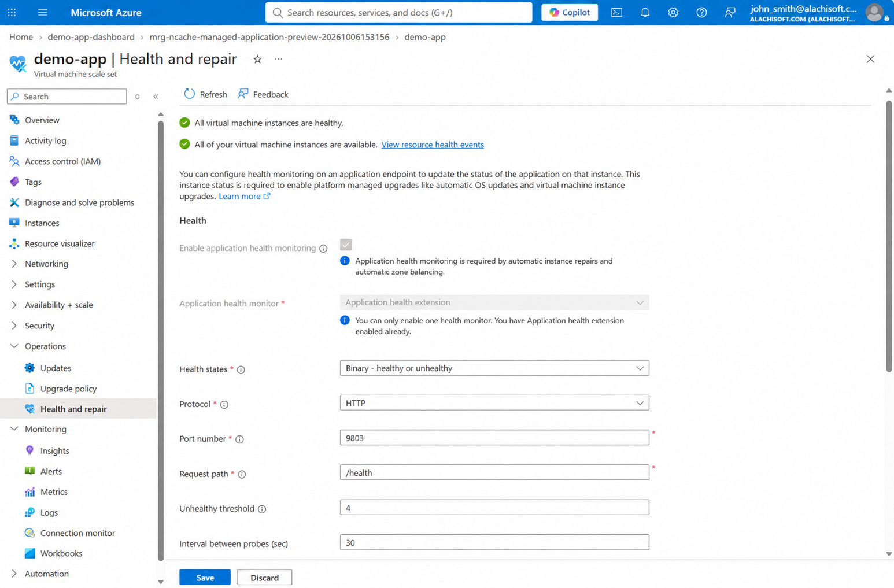Click the user account avatar
The image size is (894, 588).
tap(874, 12)
